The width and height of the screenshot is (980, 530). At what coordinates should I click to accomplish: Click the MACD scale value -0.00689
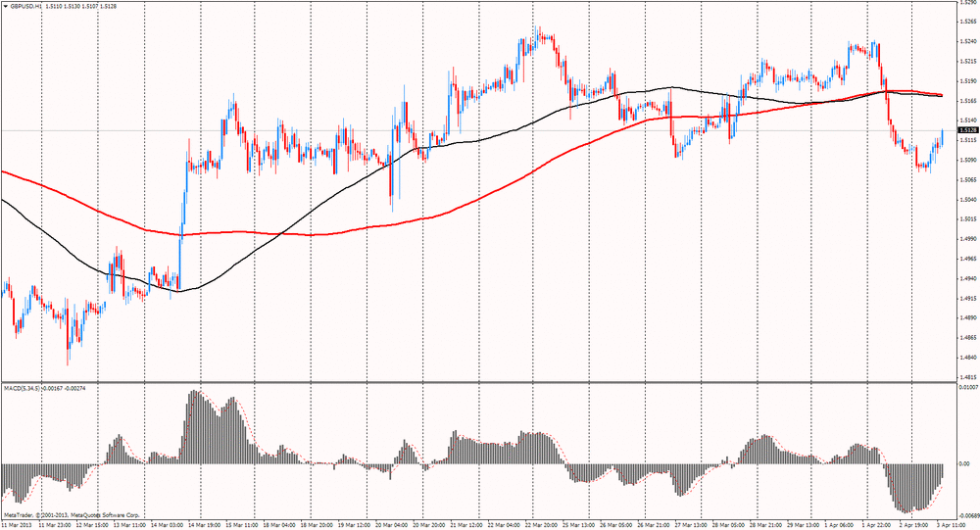[968, 515]
